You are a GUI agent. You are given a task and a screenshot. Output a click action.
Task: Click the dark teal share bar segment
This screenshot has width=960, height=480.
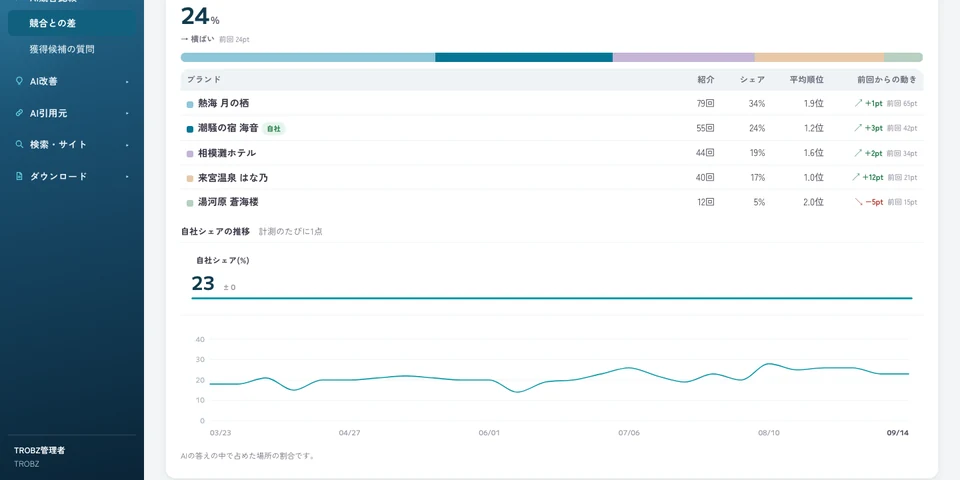pyautogui.click(x=524, y=58)
